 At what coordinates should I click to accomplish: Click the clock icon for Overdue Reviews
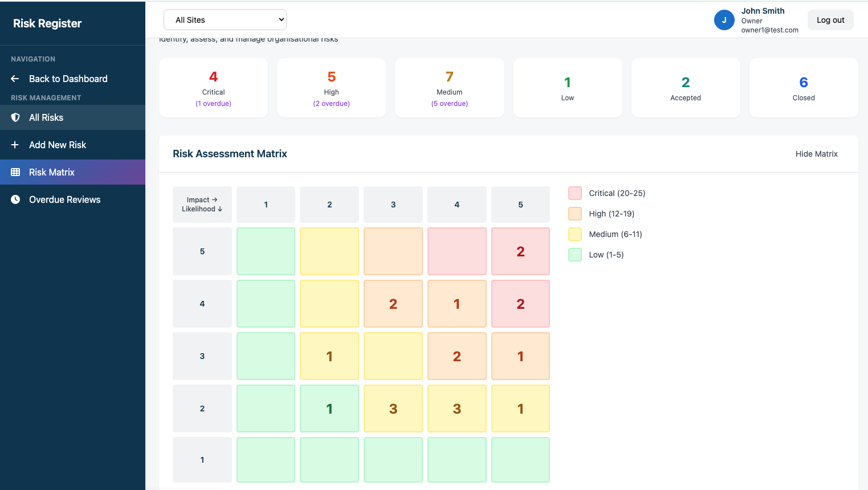point(15,199)
